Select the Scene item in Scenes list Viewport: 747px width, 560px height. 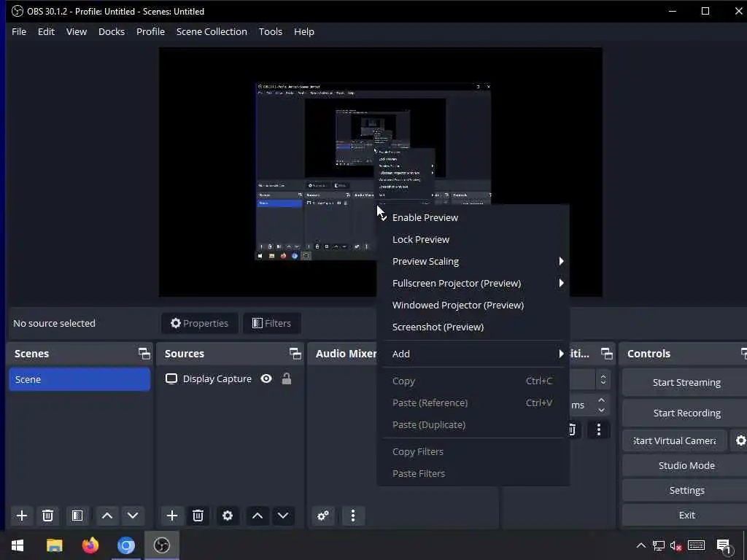pyautogui.click(x=80, y=379)
